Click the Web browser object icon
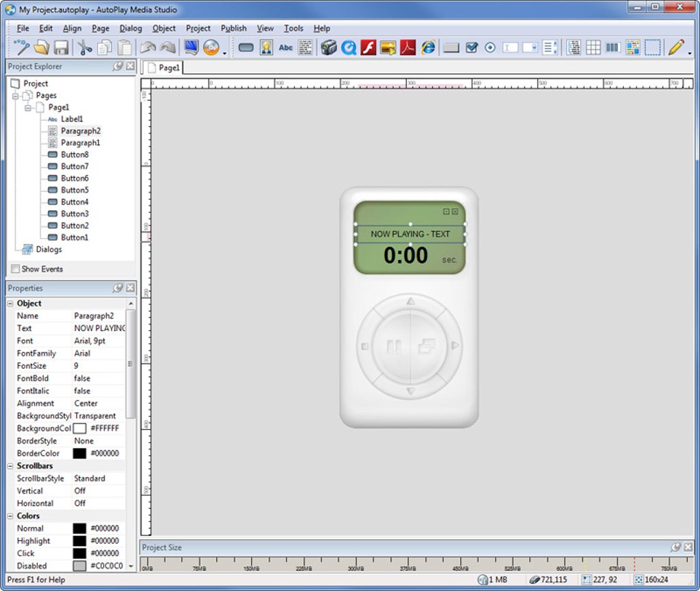The height and width of the screenshot is (591, 700). point(428,47)
